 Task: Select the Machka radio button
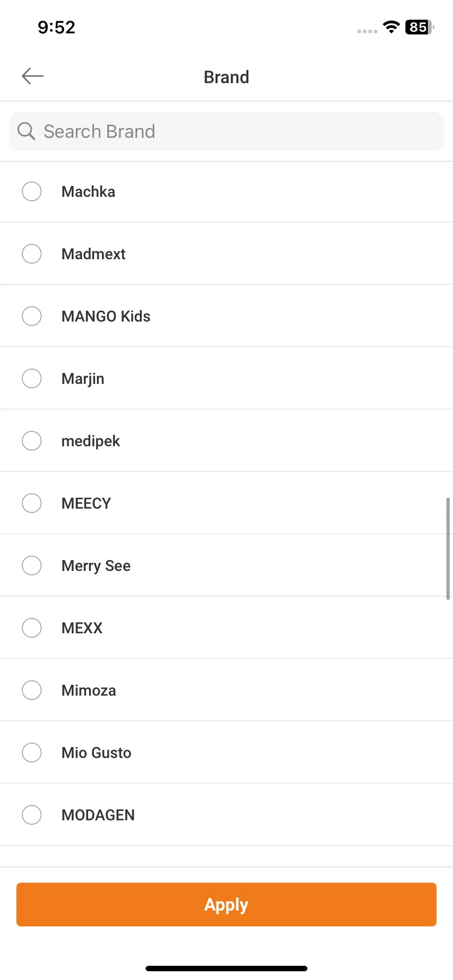pos(32,191)
